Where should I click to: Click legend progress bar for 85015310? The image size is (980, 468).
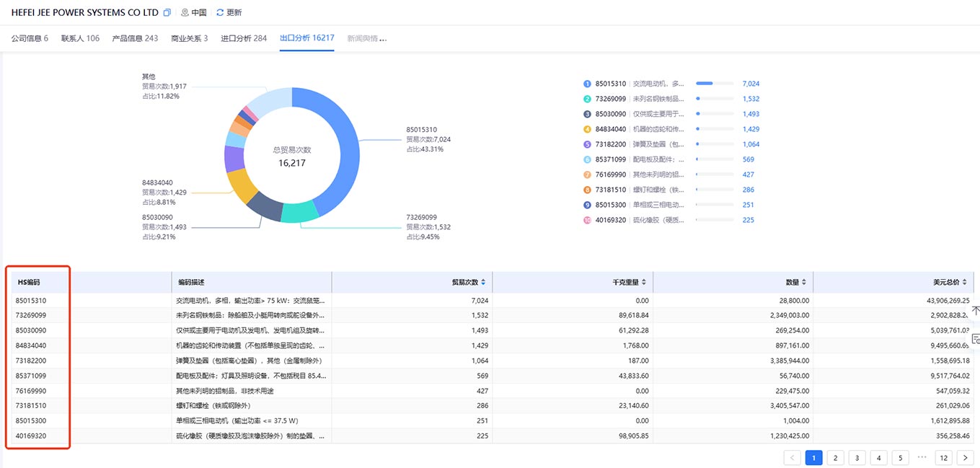(x=715, y=84)
